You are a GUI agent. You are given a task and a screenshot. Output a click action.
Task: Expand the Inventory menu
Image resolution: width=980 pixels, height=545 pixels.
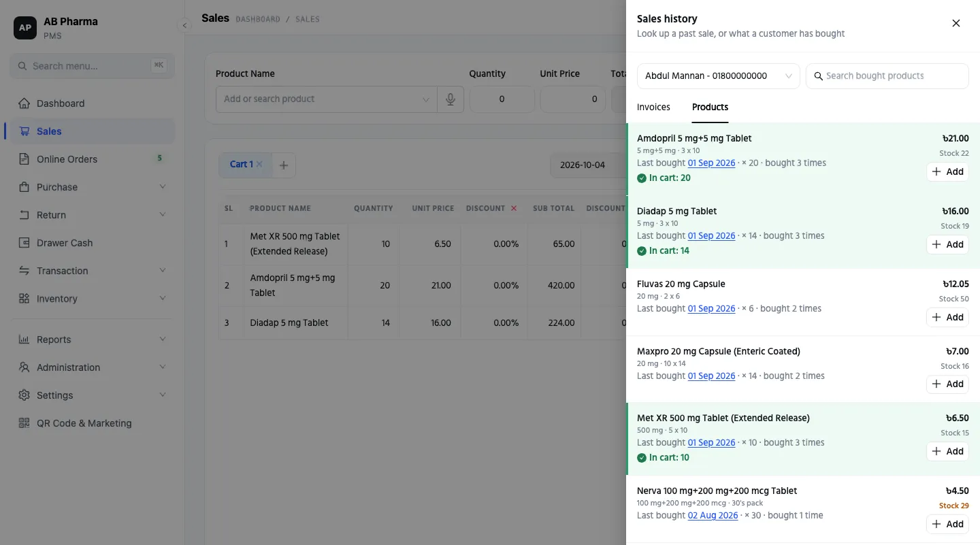tap(93, 299)
